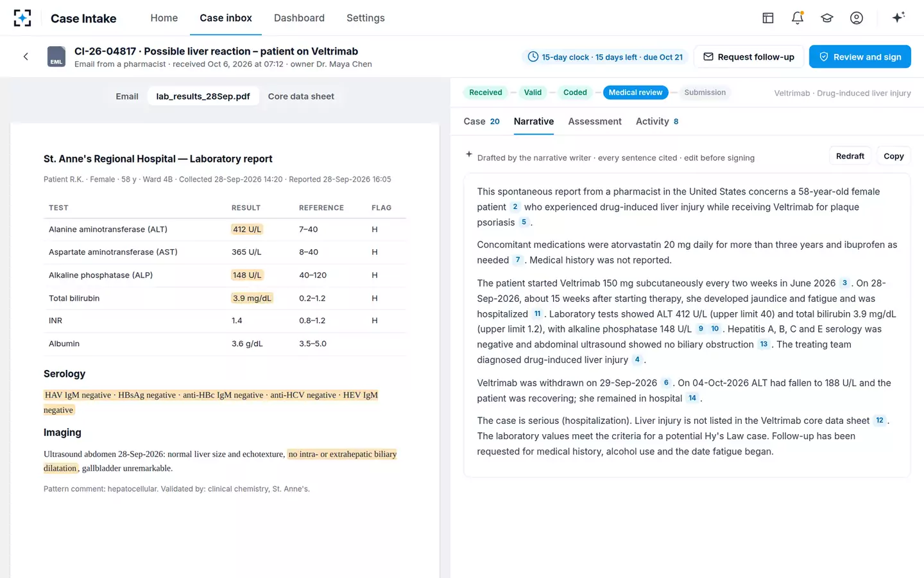
Task: Open the Activity tab
Action: pos(657,121)
